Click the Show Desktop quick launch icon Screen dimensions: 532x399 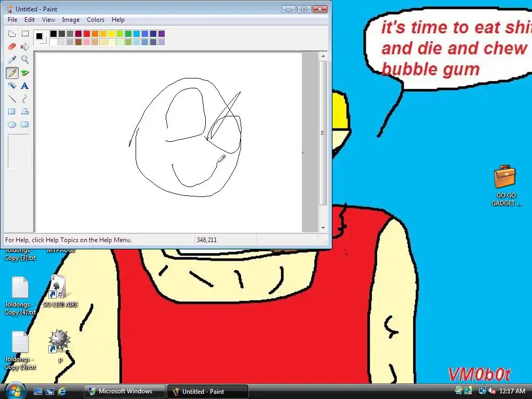(x=37, y=391)
